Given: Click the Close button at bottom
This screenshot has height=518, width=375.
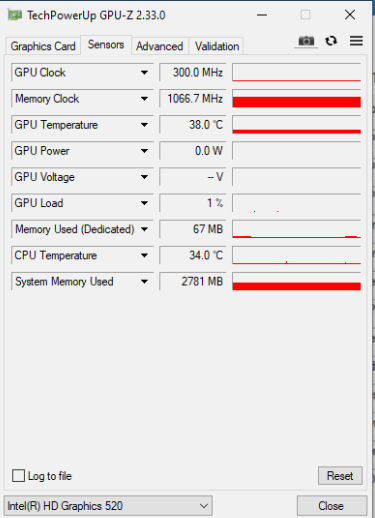Looking at the screenshot, I should (331, 506).
